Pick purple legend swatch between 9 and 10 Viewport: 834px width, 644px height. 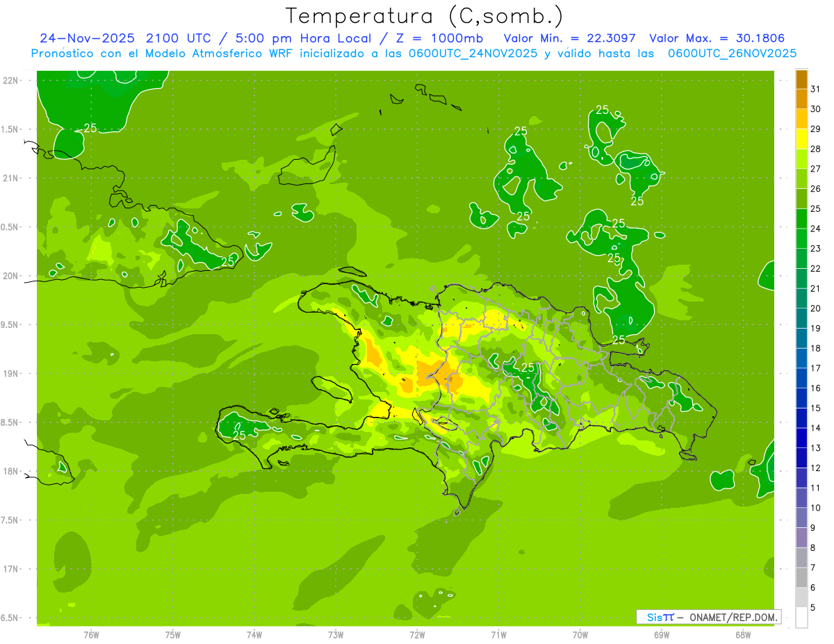[x=801, y=518]
